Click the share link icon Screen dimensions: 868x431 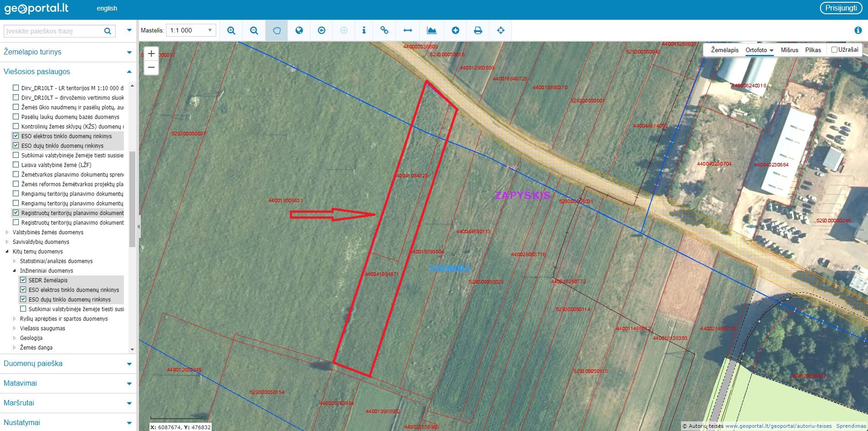[384, 31]
